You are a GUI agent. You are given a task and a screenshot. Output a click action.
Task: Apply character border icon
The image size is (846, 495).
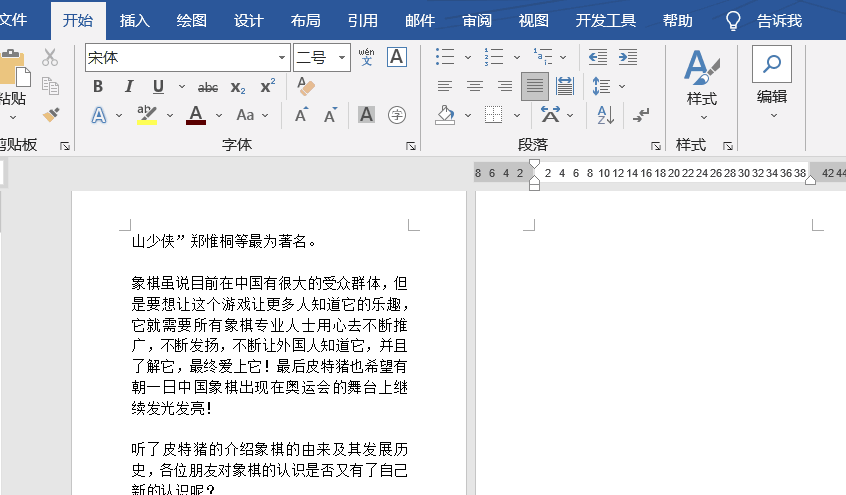[x=397, y=57]
